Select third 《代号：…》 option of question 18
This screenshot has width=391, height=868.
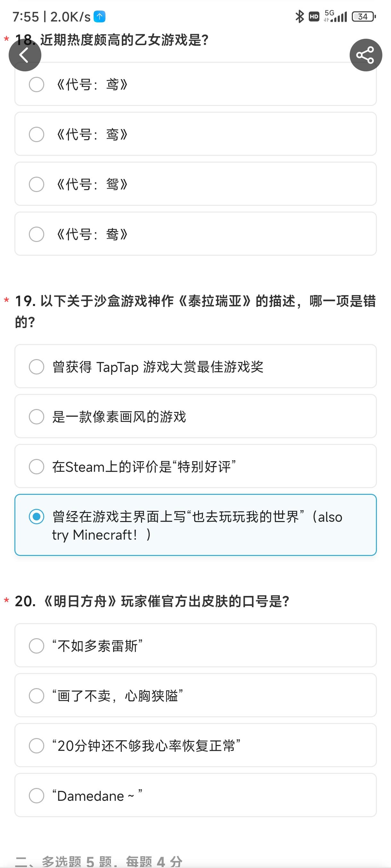196,184
